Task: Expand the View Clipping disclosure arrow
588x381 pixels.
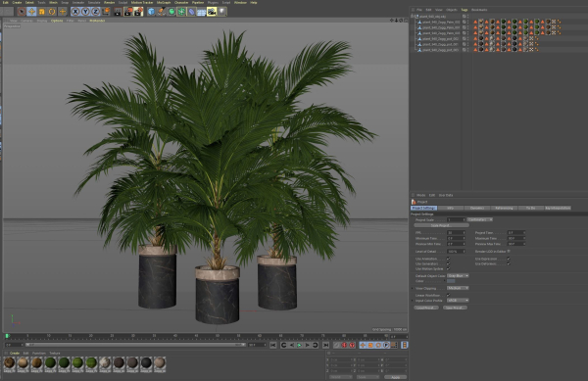Action: pyautogui.click(x=413, y=288)
